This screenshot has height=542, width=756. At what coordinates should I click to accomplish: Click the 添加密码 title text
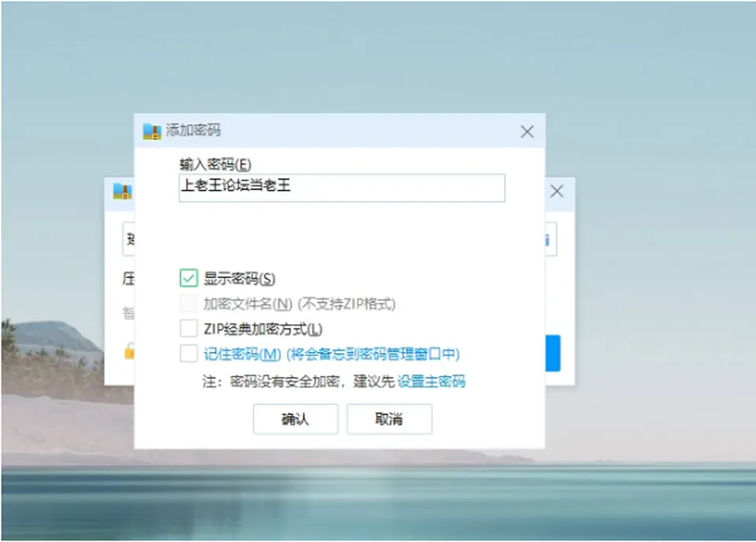194,130
